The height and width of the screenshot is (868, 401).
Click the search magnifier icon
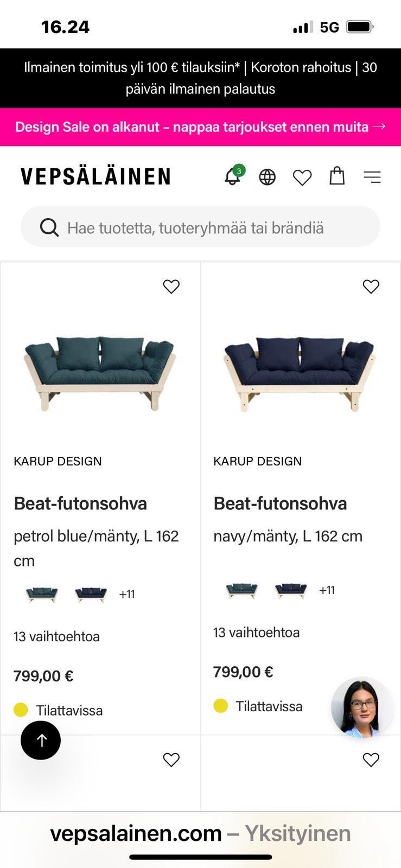[49, 227]
